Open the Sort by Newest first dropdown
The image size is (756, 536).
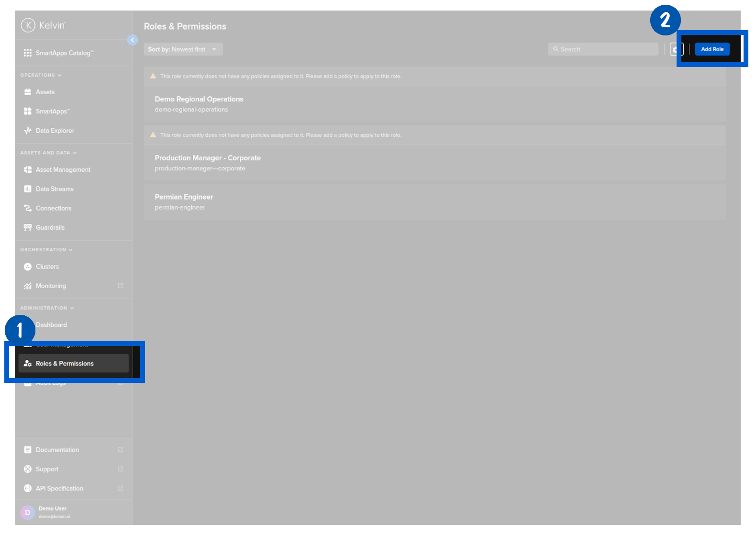coord(183,49)
